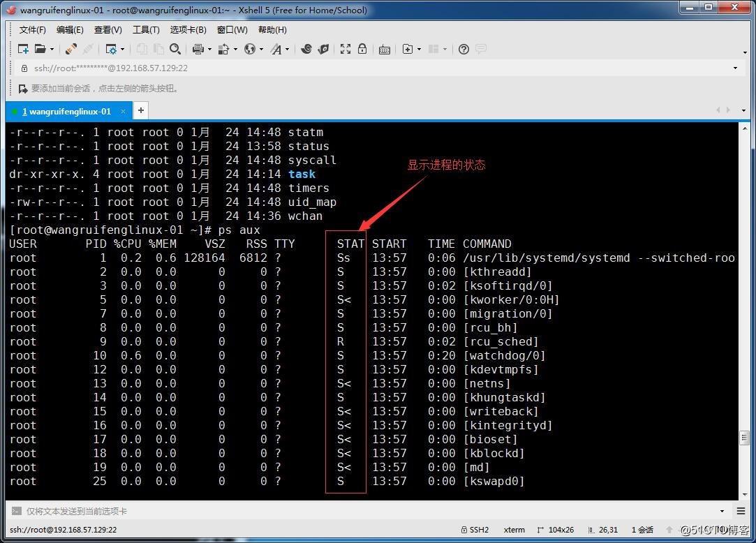Open the Help question mark icon

(464, 49)
